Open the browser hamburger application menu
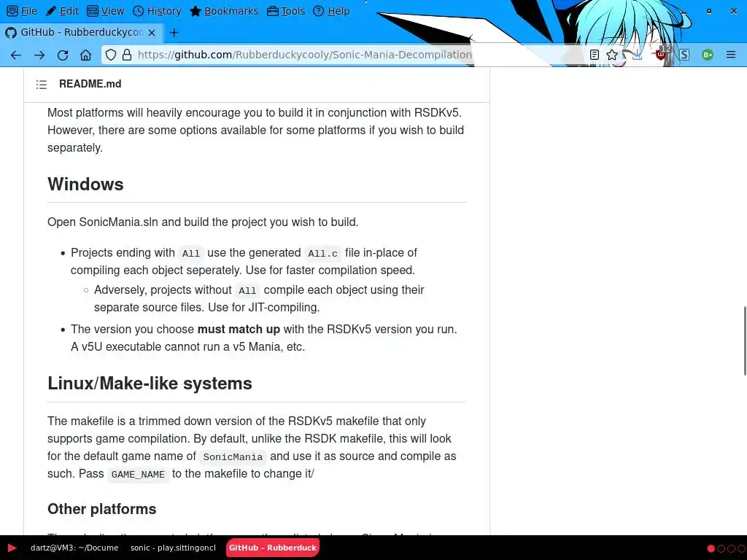Screen dimensions: 747x560 (731, 55)
